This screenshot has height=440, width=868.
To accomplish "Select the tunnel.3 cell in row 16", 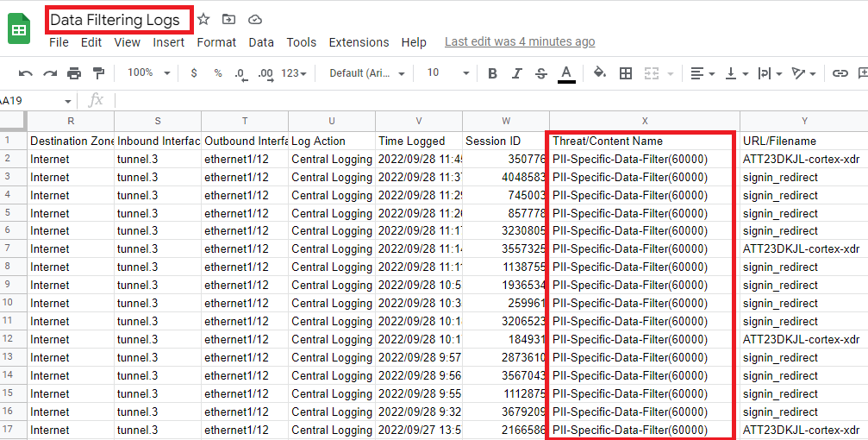I will pos(157,412).
